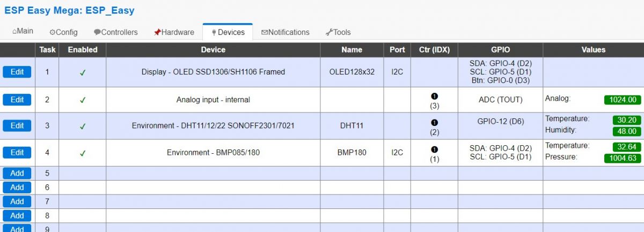This screenshot has width=644, height=232.
Task: Open the Main tab
Action: coord(23,32)
